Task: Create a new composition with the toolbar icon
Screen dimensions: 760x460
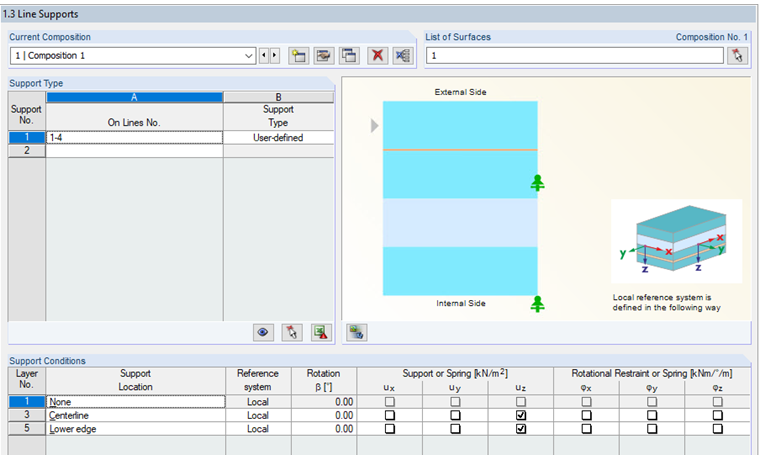Action: (299, 56)
